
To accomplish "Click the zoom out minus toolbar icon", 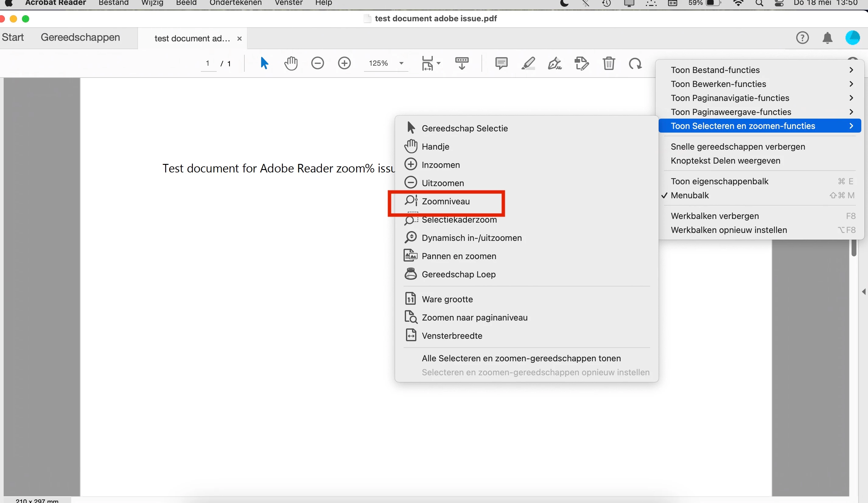I will [317, 63].
